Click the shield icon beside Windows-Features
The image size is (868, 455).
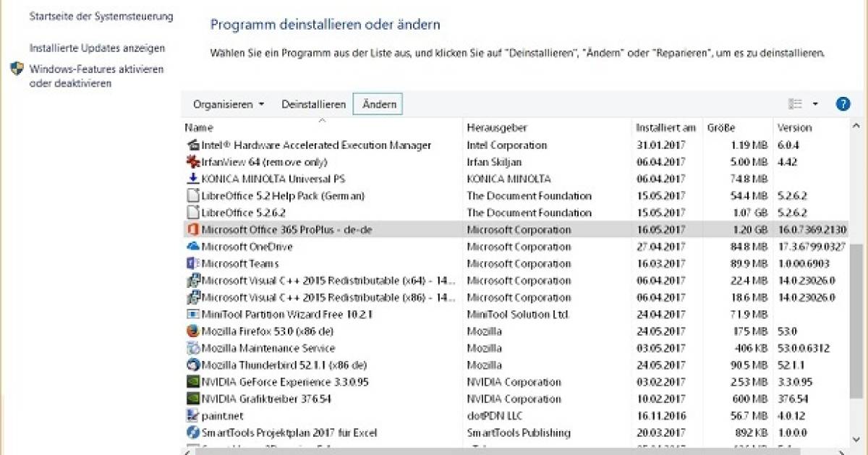[17, 69]
